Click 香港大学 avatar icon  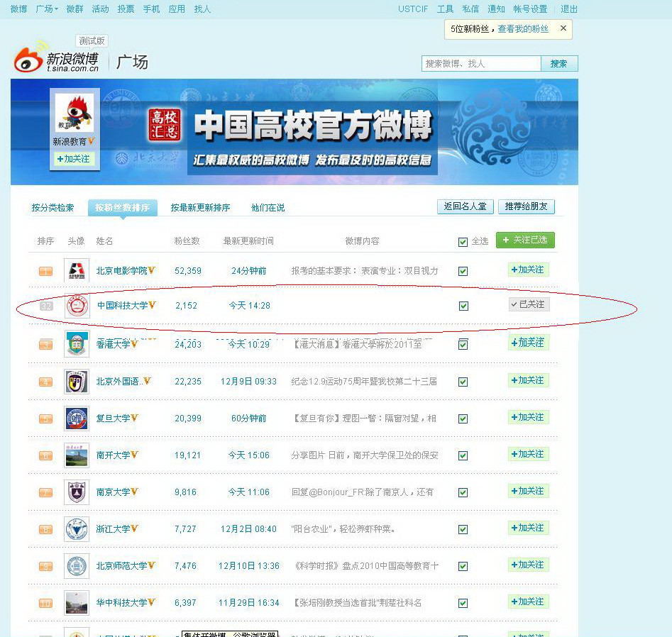[x=77, y=344]
